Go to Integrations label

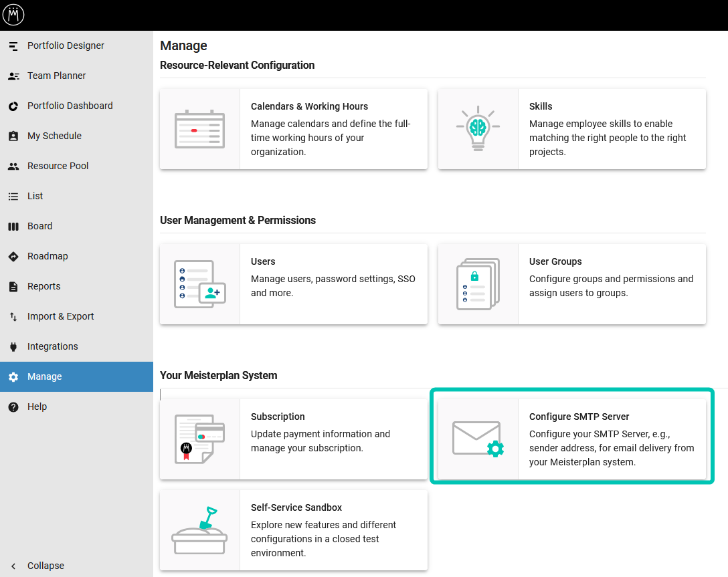(53, 346)
